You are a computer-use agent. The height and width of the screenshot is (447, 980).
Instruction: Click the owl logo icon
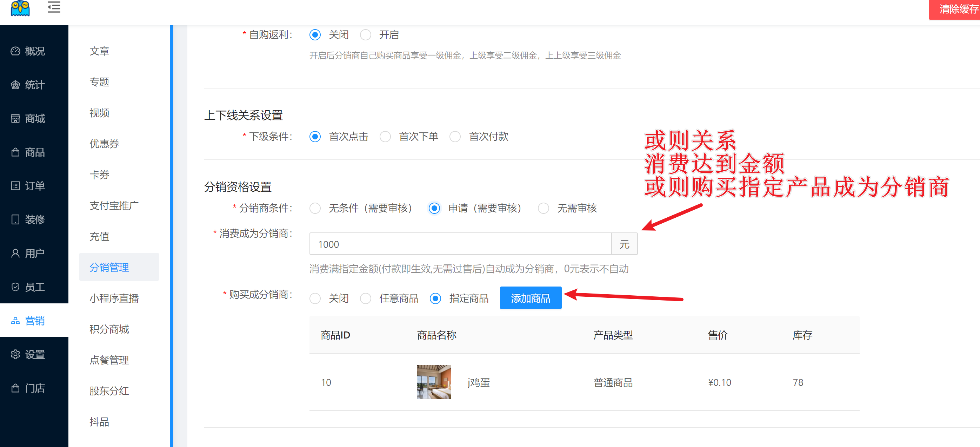(20, 8)
